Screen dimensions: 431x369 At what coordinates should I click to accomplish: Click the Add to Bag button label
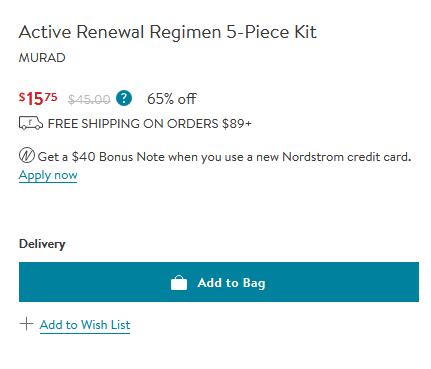coord(231,283)
